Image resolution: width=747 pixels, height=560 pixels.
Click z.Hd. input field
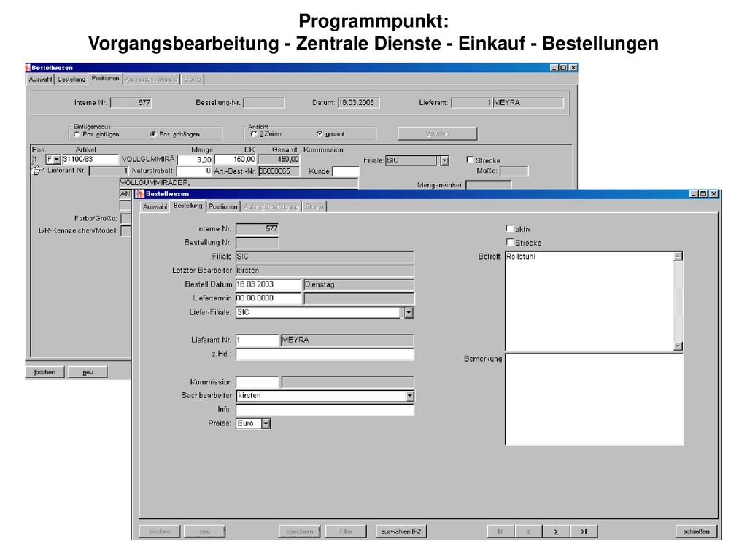(325, 354)
